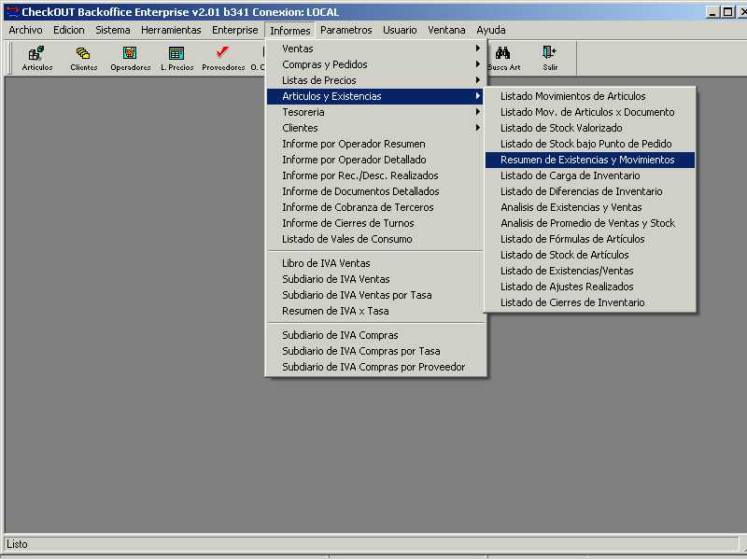Close the Informes menu from the menu bar
Image resolution: width=747 pixels, height=560 pixels.
[x=290, y=31]
